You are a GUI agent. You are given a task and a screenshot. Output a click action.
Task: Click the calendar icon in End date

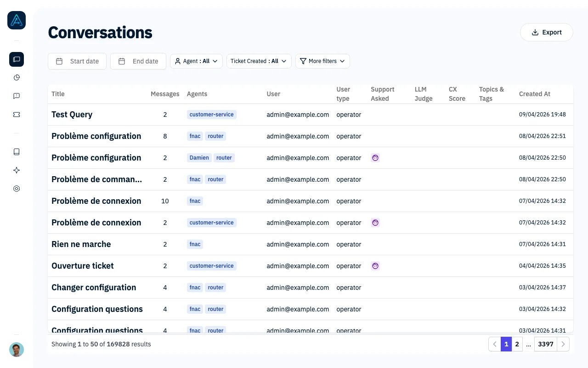pos(122,61)
